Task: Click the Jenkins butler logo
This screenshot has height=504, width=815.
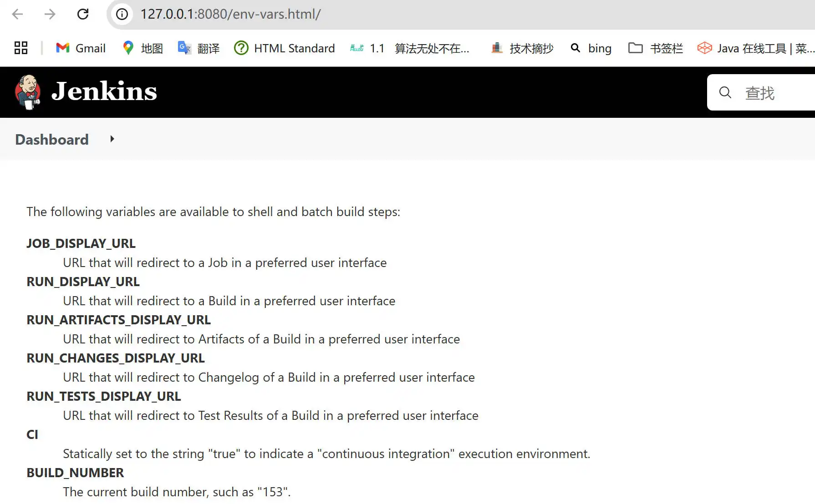Action: pyautogui.click(x=28, y=92)
